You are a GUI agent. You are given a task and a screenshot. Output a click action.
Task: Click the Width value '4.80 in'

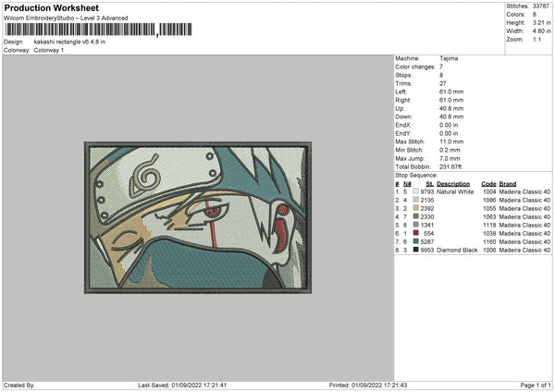coord(541,31)
